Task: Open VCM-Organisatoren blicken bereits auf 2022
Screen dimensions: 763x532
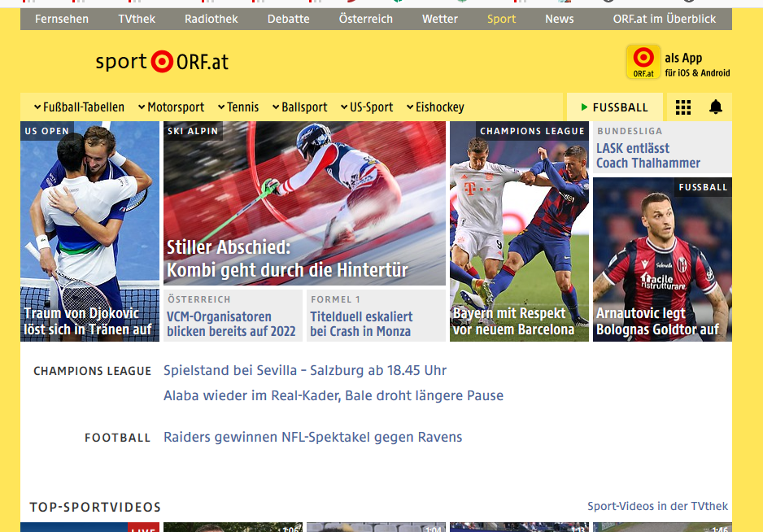Action: (231, 325)
